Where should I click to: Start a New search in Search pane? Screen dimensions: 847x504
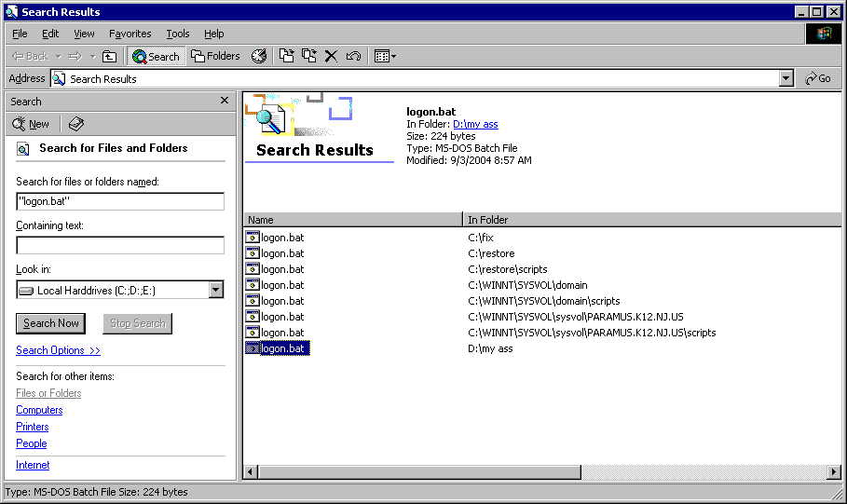click(31, 124)
